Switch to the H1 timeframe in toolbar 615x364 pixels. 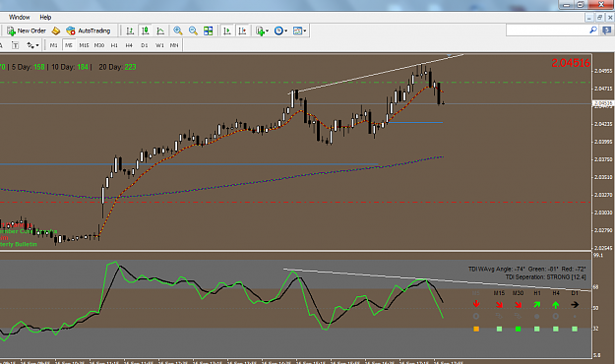pyautogui.click(x=114, y=45)
